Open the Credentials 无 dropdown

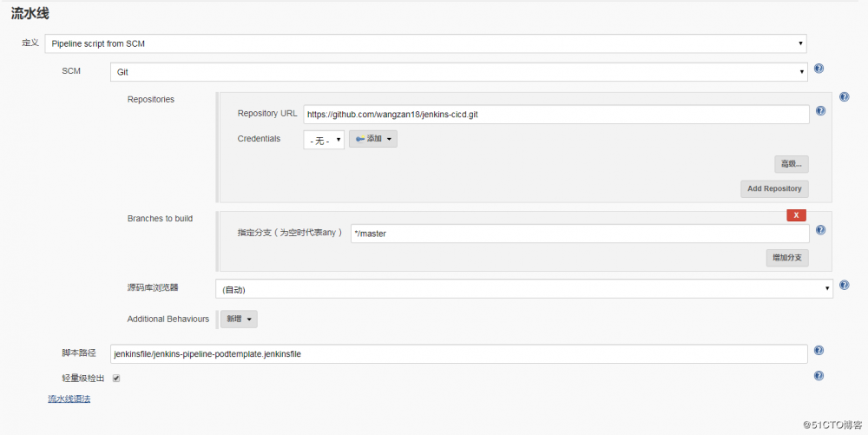(x=324, y=140)
